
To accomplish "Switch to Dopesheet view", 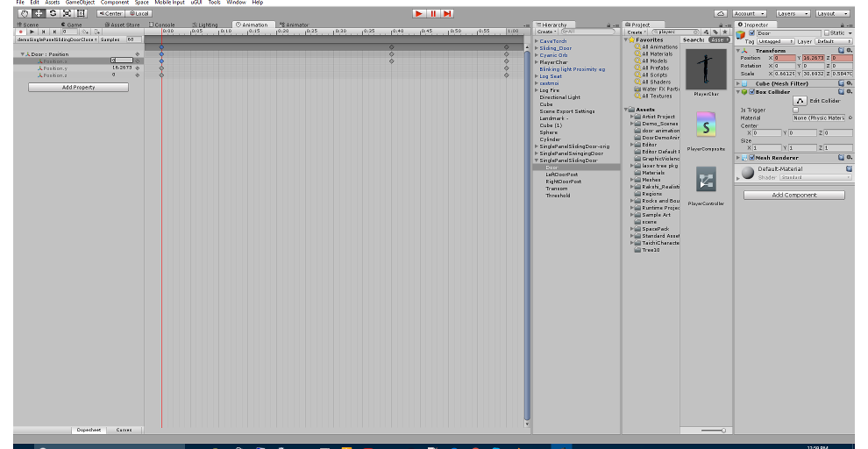I will coord(89,431).
